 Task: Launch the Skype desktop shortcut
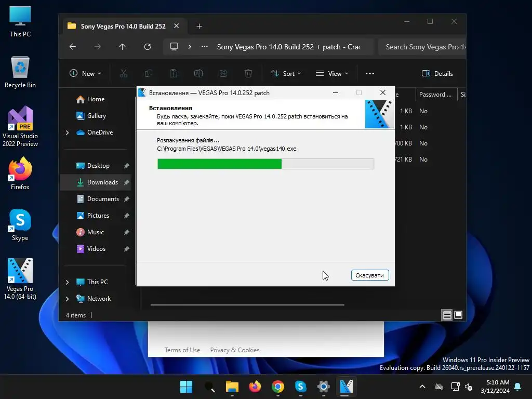pos(20,225)
